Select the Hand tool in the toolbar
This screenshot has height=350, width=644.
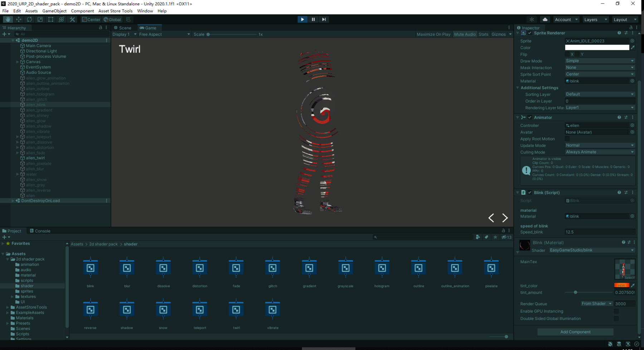coord(8,19)
